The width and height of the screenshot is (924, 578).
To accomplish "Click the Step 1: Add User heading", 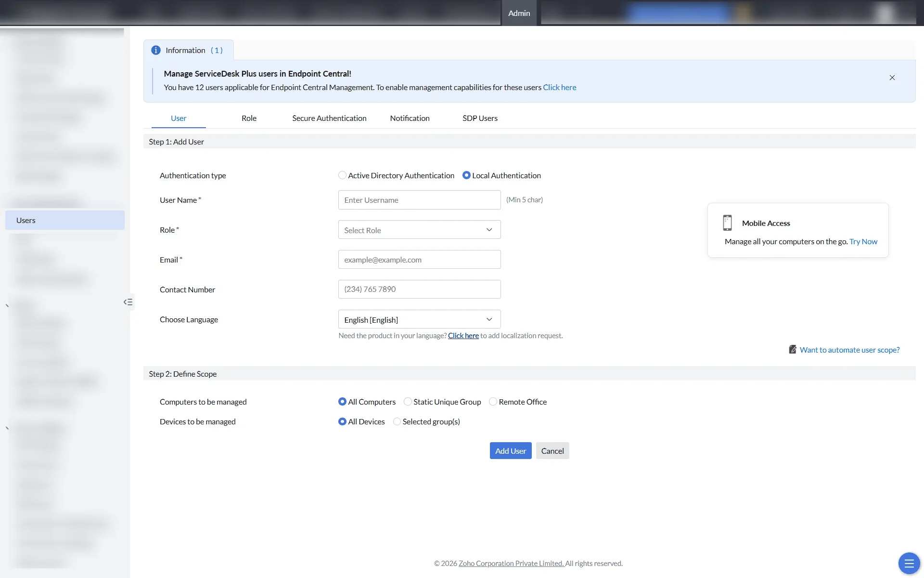I will tap(176, 142).
